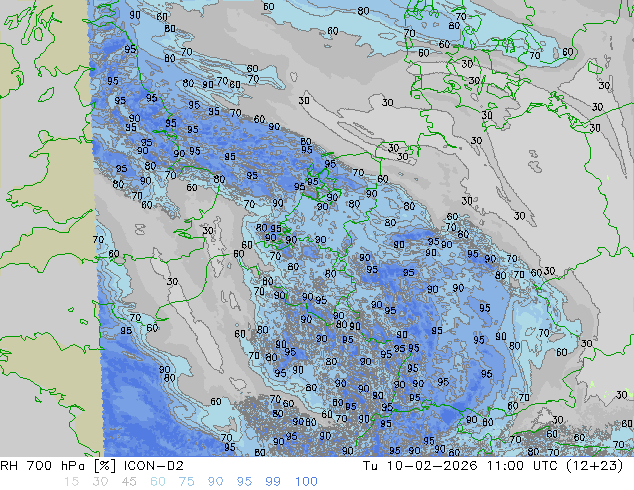Select legend scale value 95 in color key
Screen dimensions: 634x490
click(244, 482)
